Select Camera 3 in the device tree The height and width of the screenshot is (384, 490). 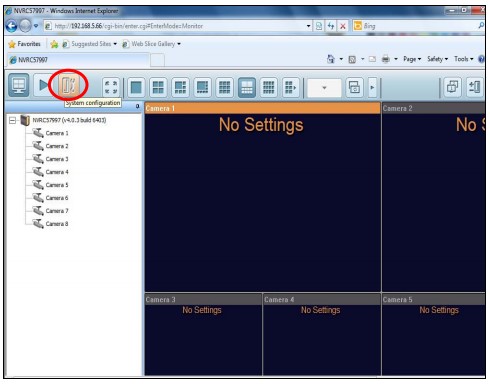coord(57,159)
